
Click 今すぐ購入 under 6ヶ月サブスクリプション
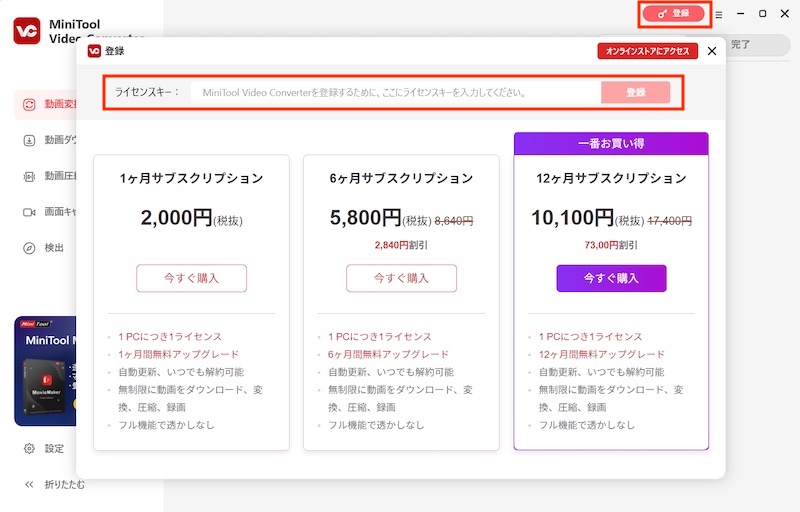click(401, 278)
